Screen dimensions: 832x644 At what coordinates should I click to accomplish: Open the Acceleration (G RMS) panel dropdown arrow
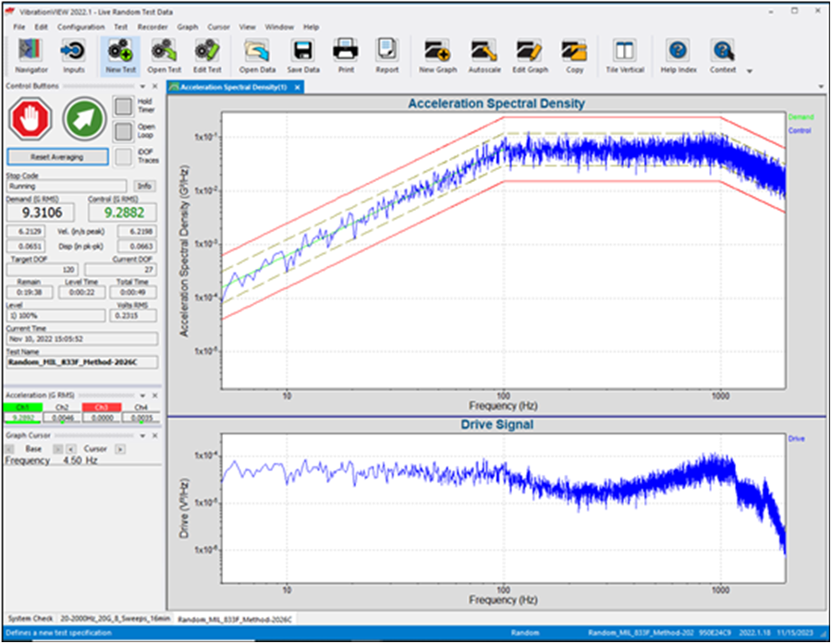point(144,395)
